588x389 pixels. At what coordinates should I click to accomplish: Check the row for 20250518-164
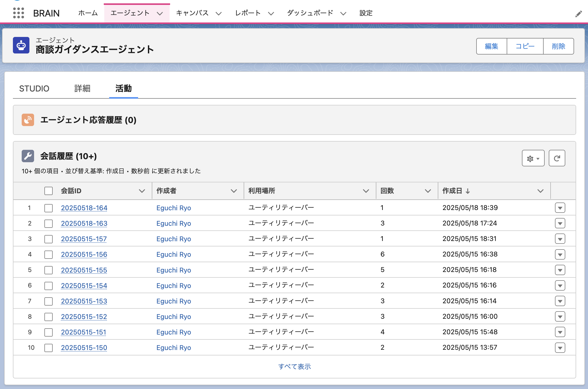49,208
